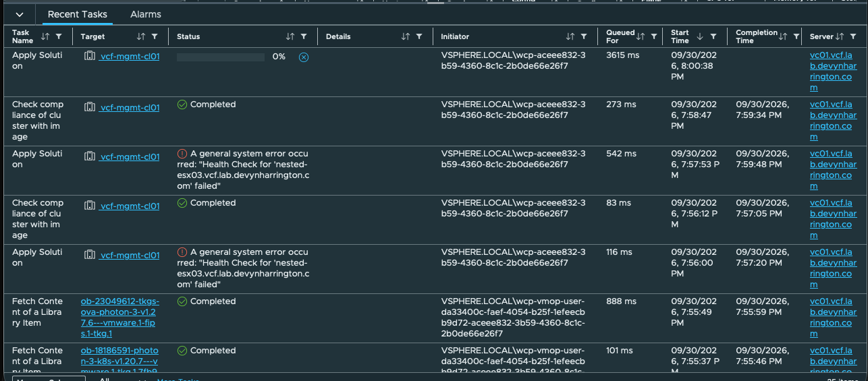
Task: Open the Queued For filter funnel
Action: point(653,36)
